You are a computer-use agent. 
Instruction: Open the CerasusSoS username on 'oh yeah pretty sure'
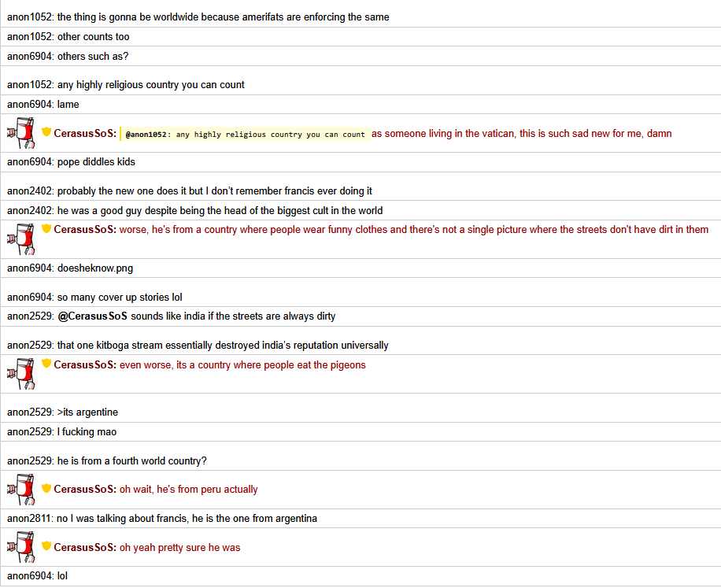coord(85,547)
